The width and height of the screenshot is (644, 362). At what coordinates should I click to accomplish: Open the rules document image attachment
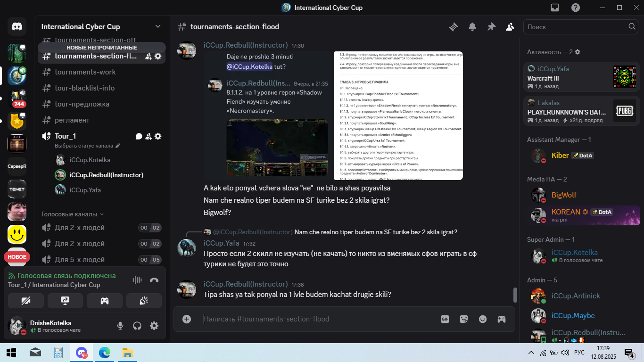[398, 115]
